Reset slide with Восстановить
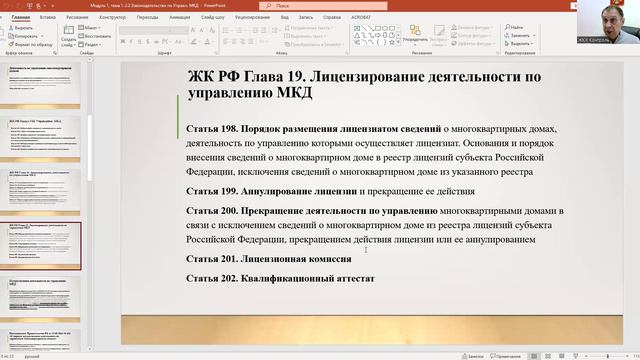This screenshot has width=640, height=360. pyautogui.click(x=94, y=36)
